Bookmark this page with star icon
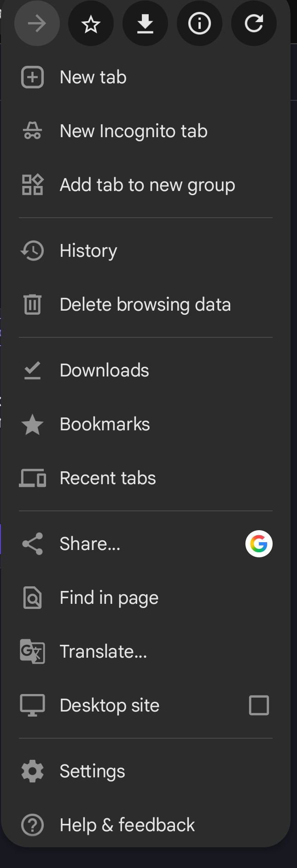The height and width of the screenshot is (868, 297). 91,23
